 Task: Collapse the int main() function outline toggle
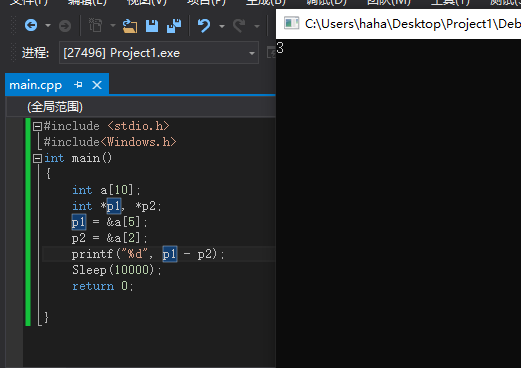[x=37, y=158]
